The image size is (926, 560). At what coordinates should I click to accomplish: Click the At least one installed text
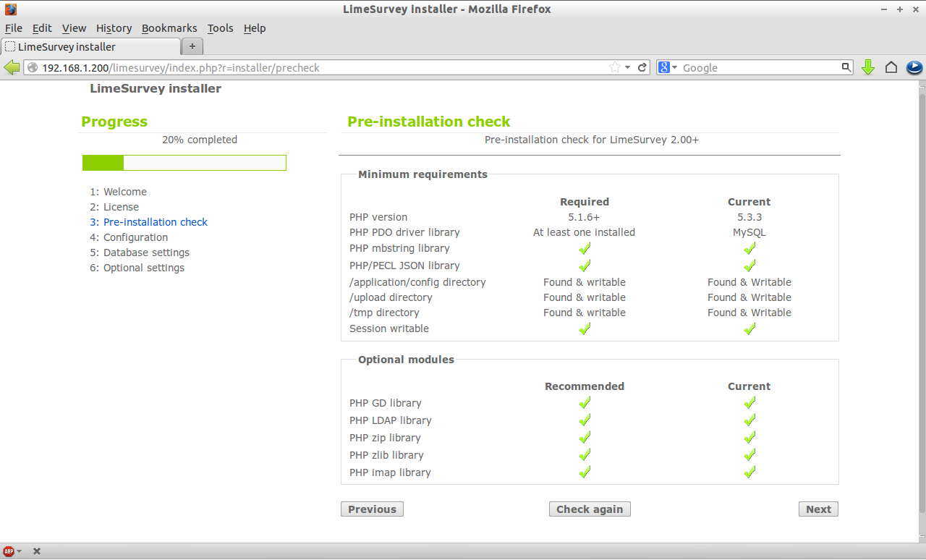(x=585, y=232)
